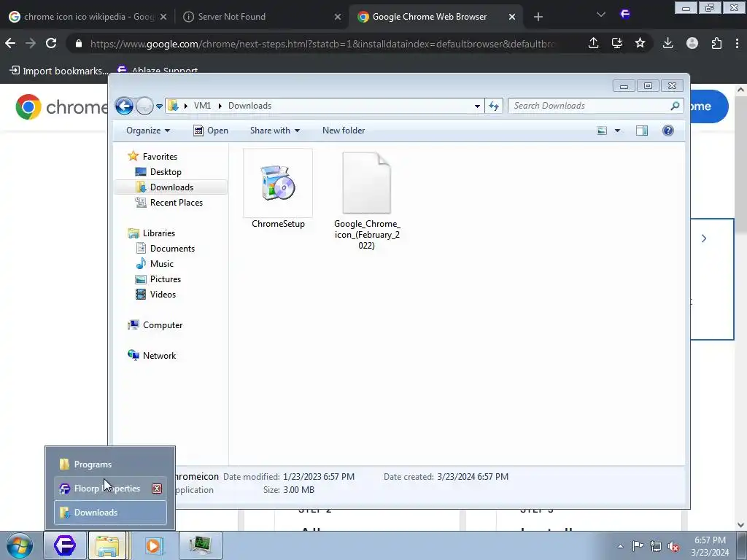747x560 pixels.
Task: Show hidden system tray icons
Action: [x=620, y=546]
